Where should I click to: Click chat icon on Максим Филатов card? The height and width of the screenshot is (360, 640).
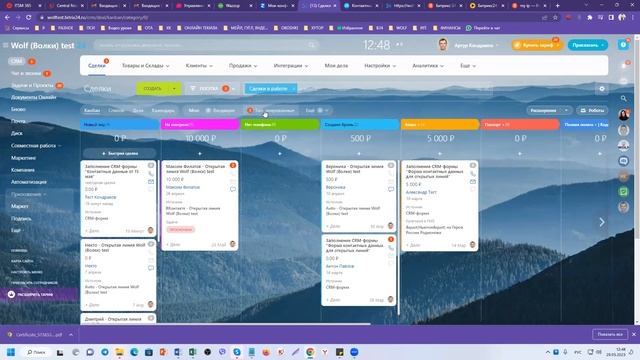[233, 189]
